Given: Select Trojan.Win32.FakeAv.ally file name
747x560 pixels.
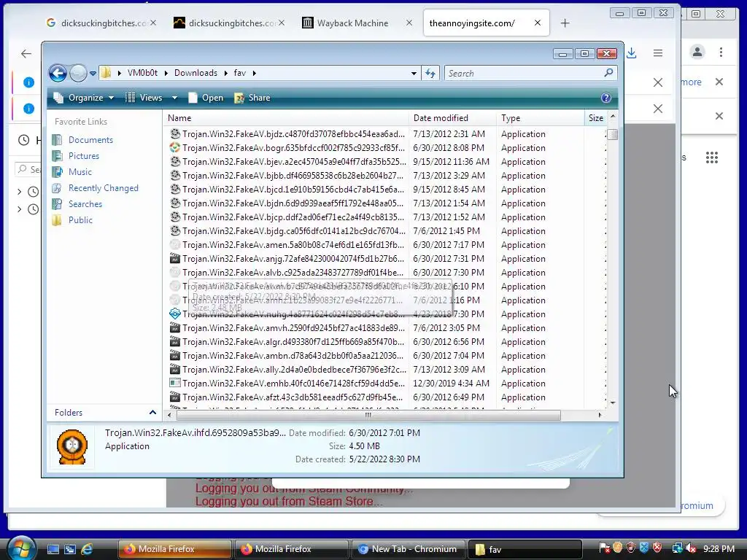Looking at the screenshot, I should (295, 370).
